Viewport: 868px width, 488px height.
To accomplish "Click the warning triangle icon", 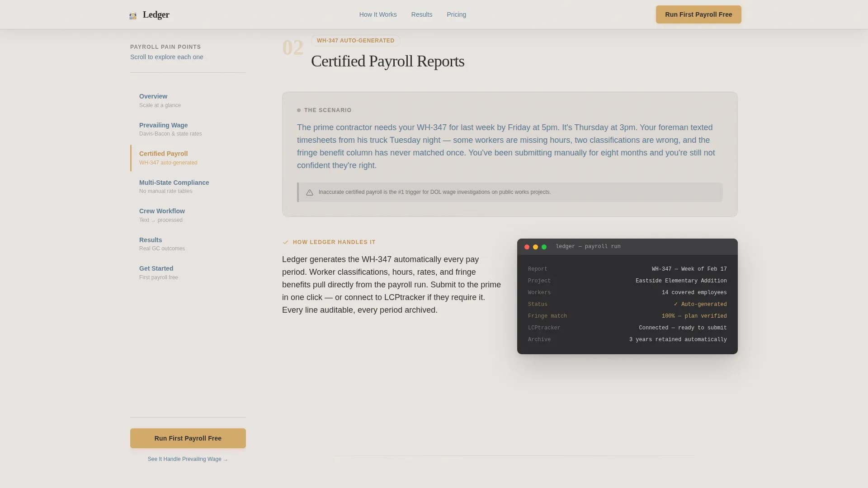I will click(310, 192).
